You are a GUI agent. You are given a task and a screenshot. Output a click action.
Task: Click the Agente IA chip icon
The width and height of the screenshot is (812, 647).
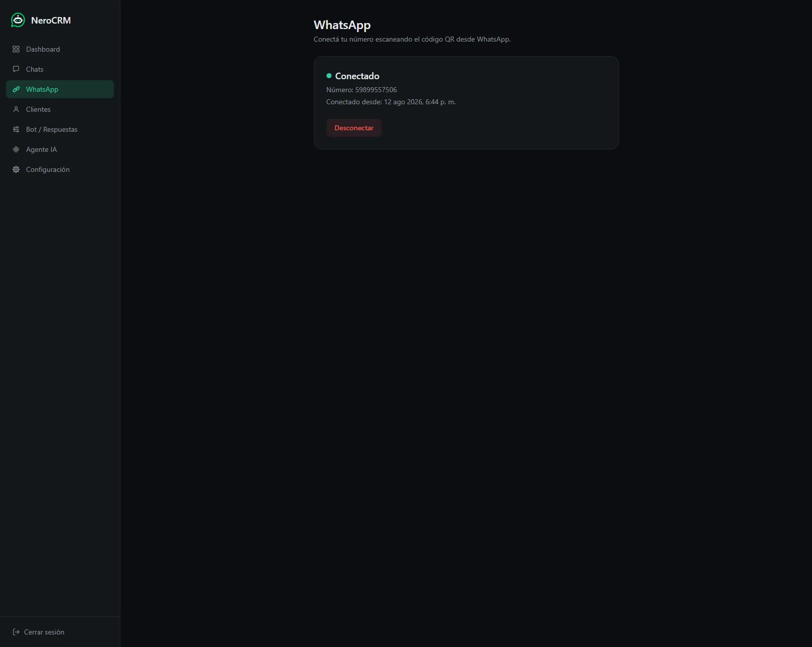click(16, 149)
